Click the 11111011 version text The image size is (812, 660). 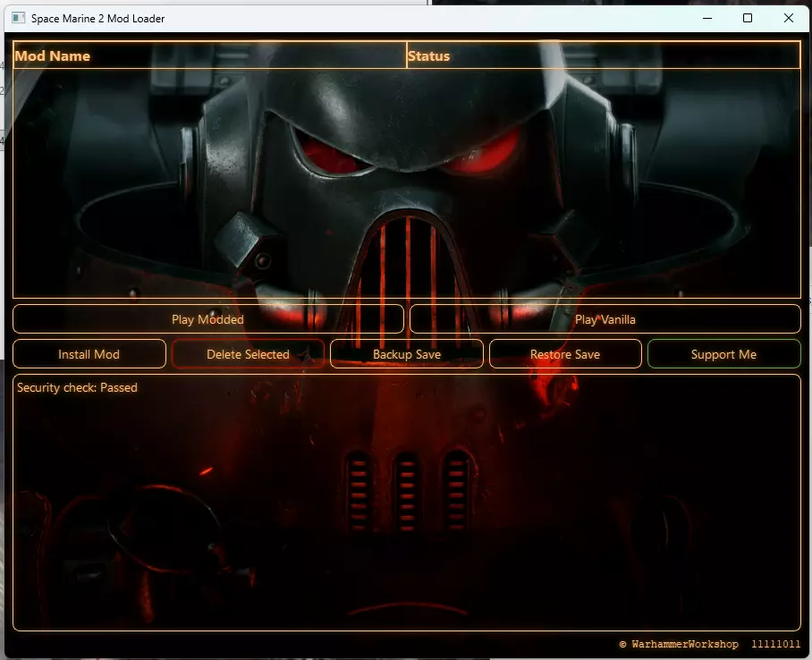[775, 644]
